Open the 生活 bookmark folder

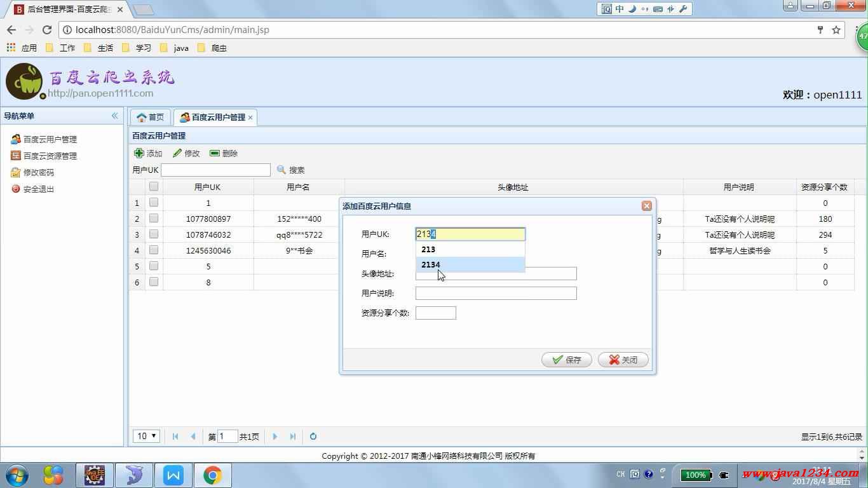pos(98,48)
